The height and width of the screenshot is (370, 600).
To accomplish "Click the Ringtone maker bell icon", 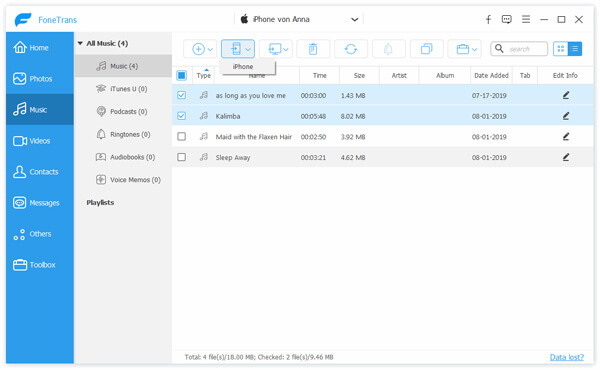I will click(388, 49).
